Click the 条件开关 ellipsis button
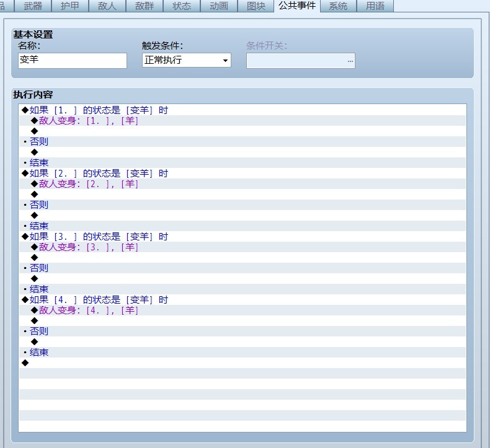Screen dimensions: 490x448 [350, 61]
